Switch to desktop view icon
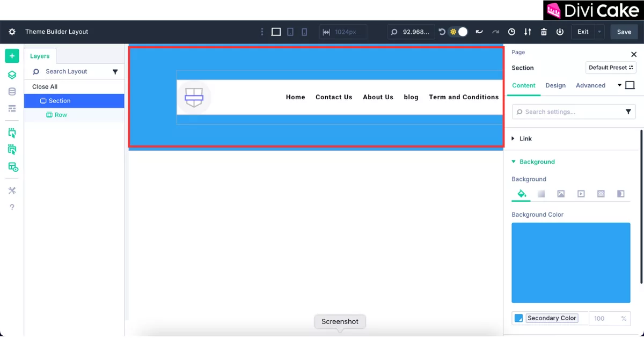The image size is (644, 338). (276, 32)
